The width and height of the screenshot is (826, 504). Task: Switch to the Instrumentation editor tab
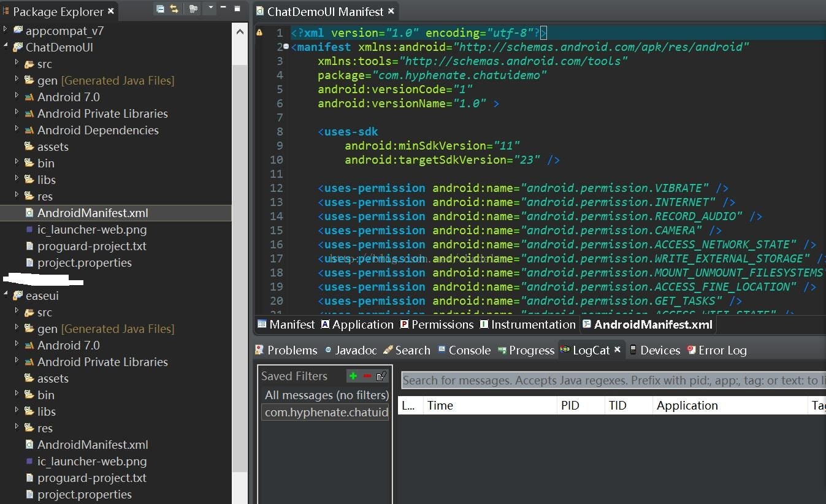pos(527,324)
